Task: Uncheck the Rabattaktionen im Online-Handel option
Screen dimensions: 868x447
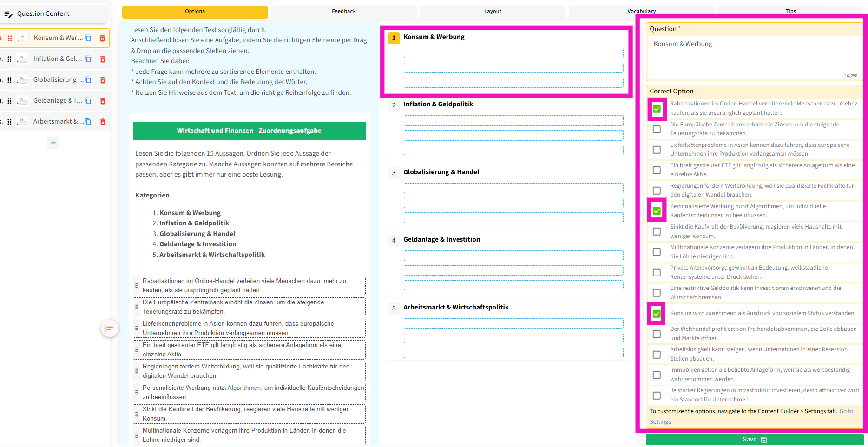Action: (x=657, y=109)
